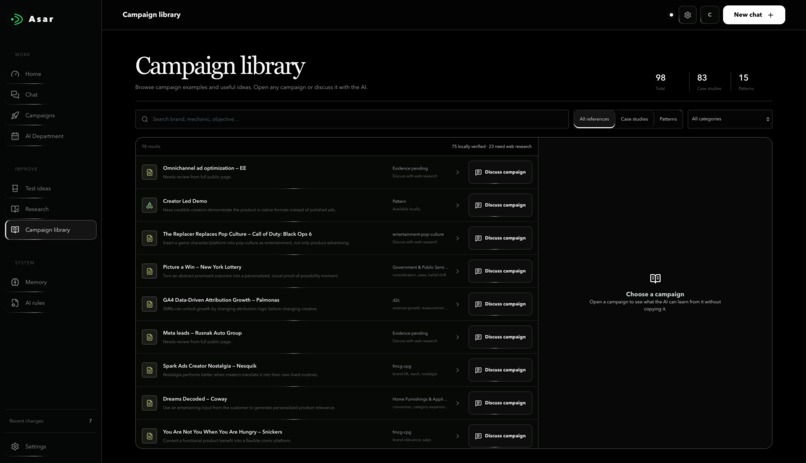Expand The Replacer Call of Duty chevron

point(457,238)
